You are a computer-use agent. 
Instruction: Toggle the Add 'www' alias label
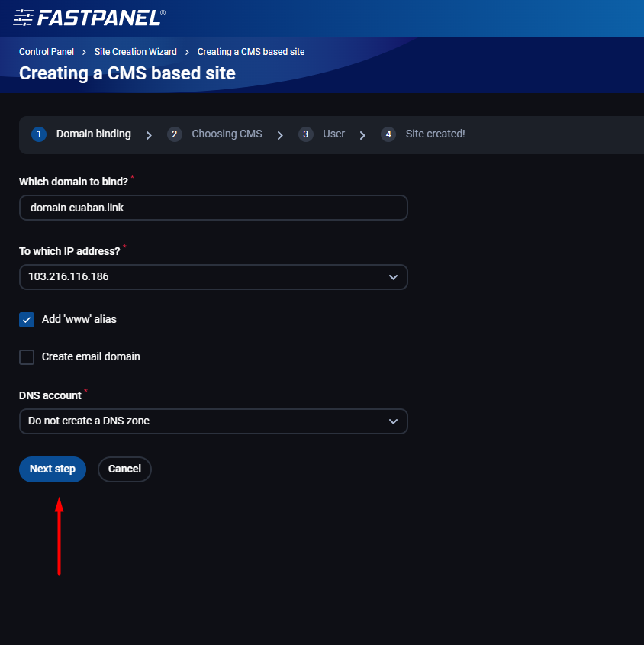(79, 319)
